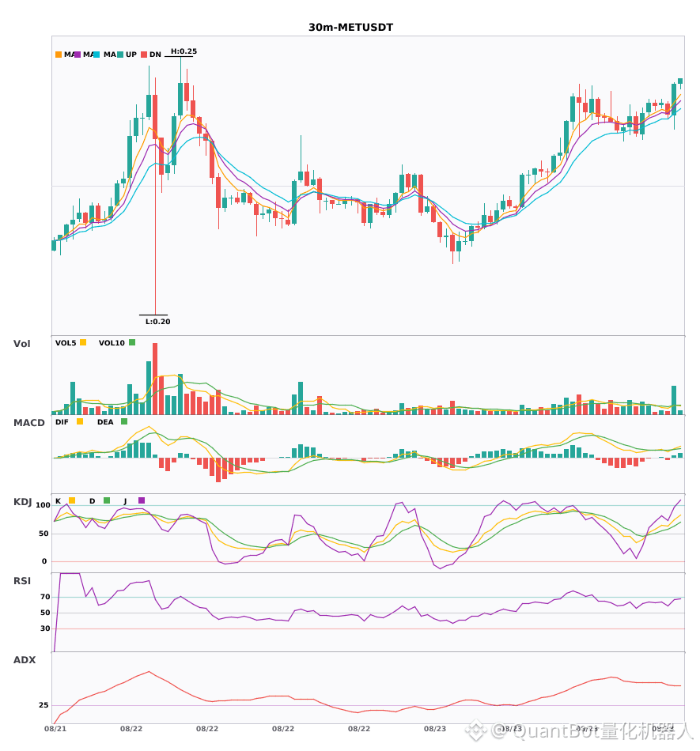Screen dimensions: 700x751
Task: Select the yellow VOL5 legend swatch
Action: [x=83, y=342]
